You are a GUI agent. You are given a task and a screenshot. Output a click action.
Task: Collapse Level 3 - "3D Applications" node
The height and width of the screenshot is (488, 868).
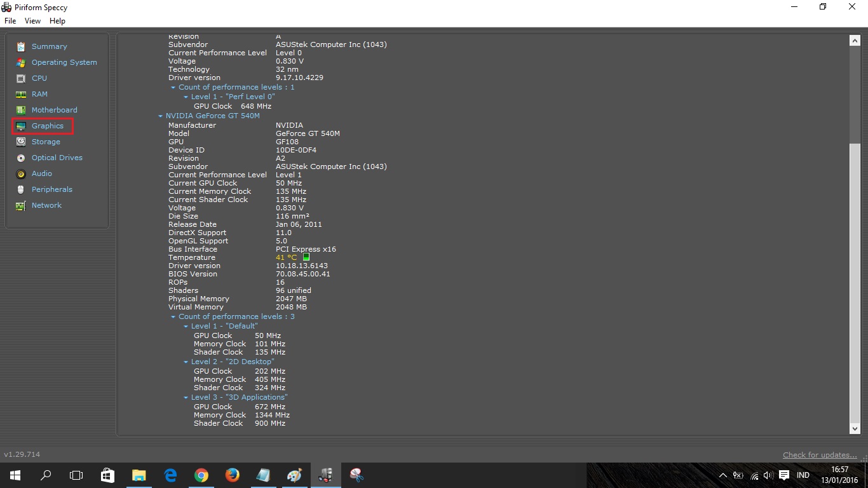point(186,397)
